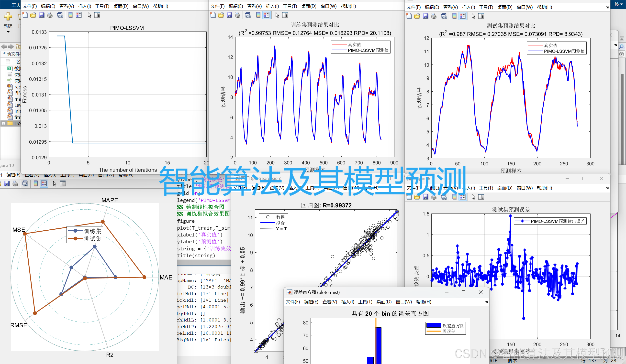Save the test-set comparison figure
626x364 pixels.
click(x=425, y=16)
